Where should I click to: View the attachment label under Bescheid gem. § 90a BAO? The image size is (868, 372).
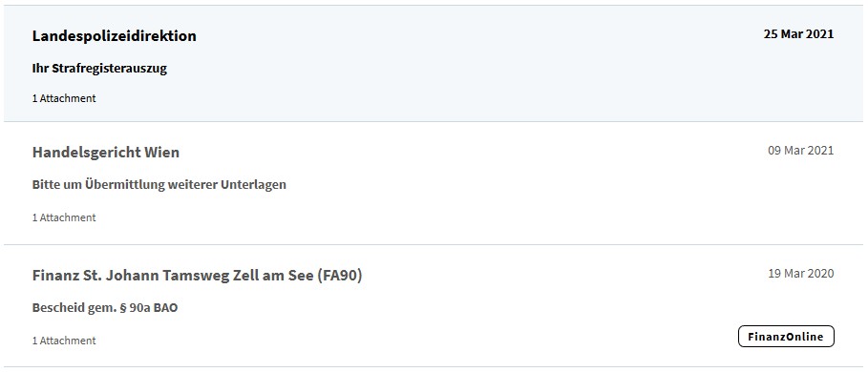pos(64,341)
